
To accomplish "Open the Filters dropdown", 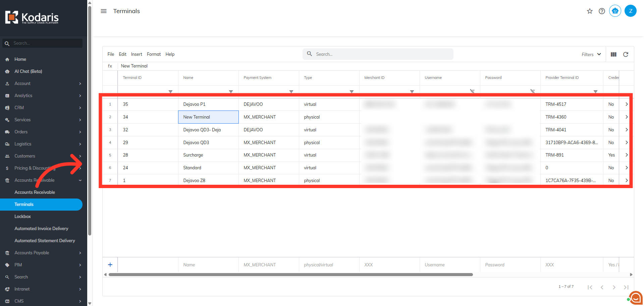I will click(x=591, y=54).
